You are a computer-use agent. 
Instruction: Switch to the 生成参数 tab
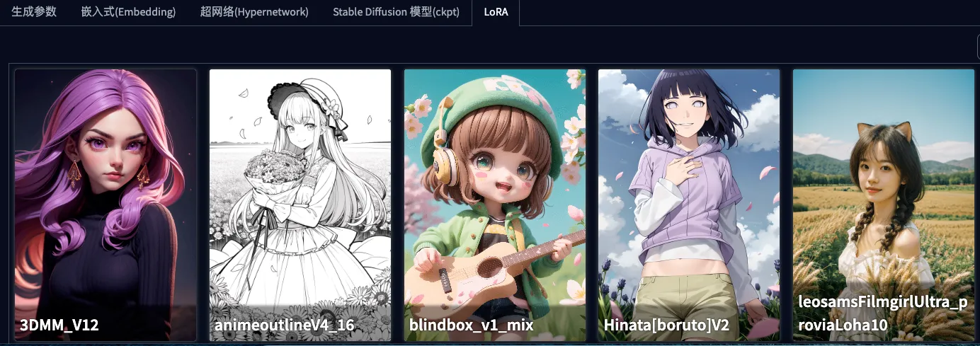pyautogui.click(x=34, y=12)
